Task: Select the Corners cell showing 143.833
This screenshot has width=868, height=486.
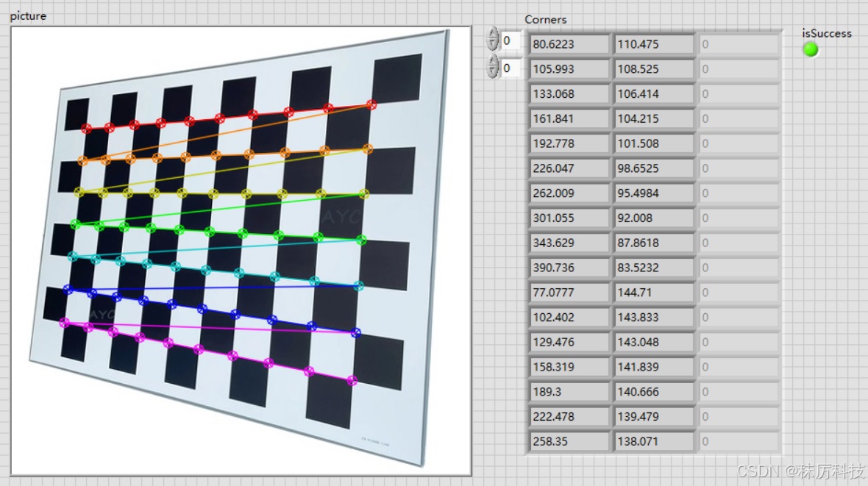Action: 655,317
